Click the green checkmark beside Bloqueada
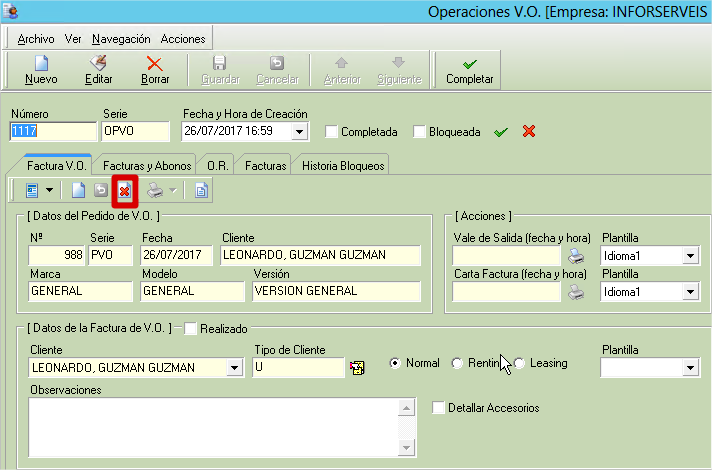Viewport: 712px width, 470px height. pyautogui.click(x=502, y=131)
